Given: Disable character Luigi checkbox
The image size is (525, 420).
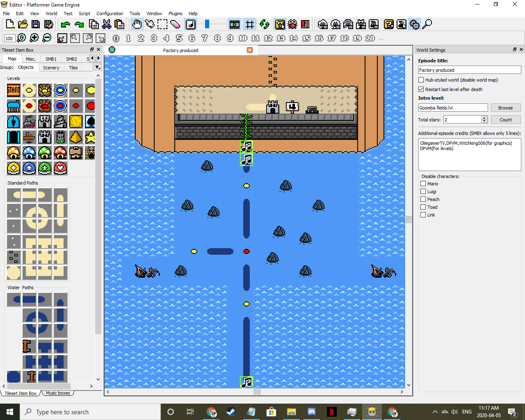Looking at the screenshot, I should click(423, 192).
